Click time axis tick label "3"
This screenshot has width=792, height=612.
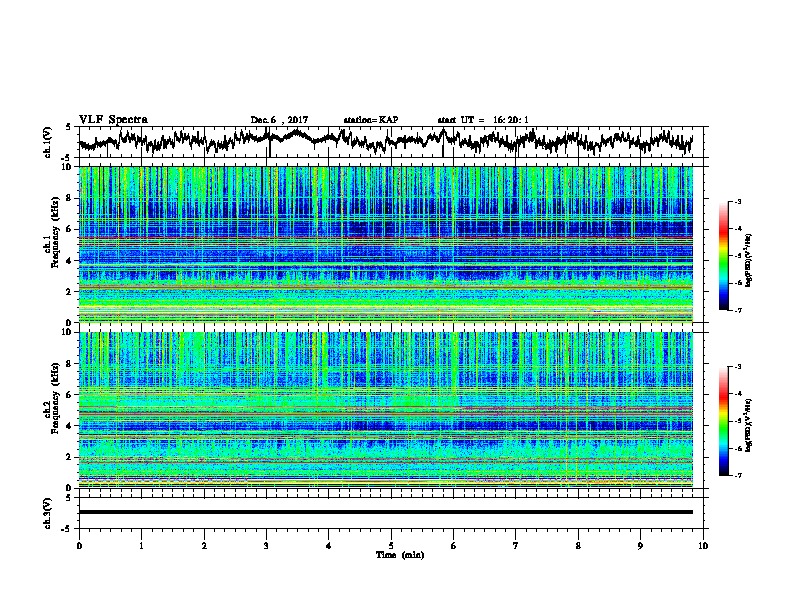pos(266,546)
